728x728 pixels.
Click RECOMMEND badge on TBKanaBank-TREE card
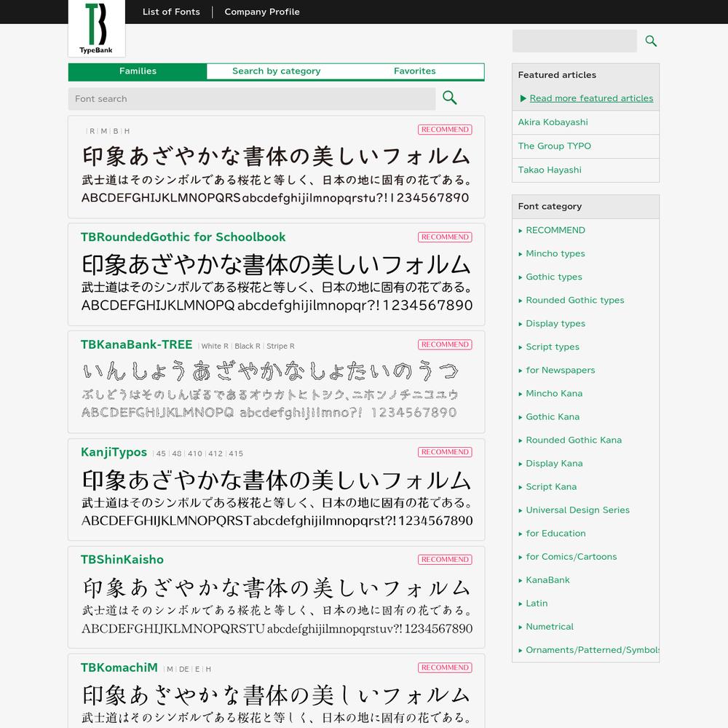click(x=445, y=344)
